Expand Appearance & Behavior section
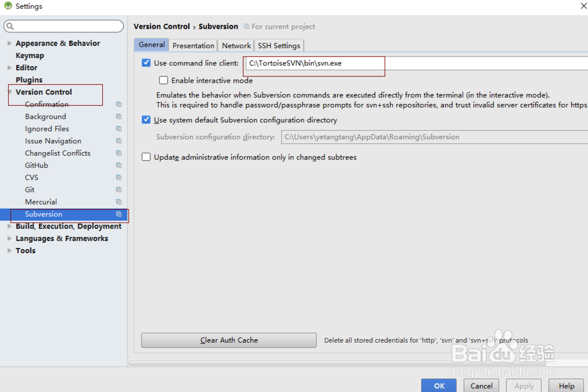The height and width of the screenshot is (392, 588). pyautogui.click(x=9, y=43)
